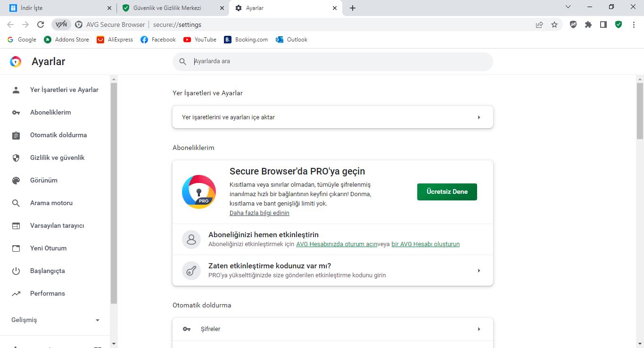The width and height of the screenshot is (644, 348).
Task: Bookmark this page with the star icon
Action: point(554,25)
